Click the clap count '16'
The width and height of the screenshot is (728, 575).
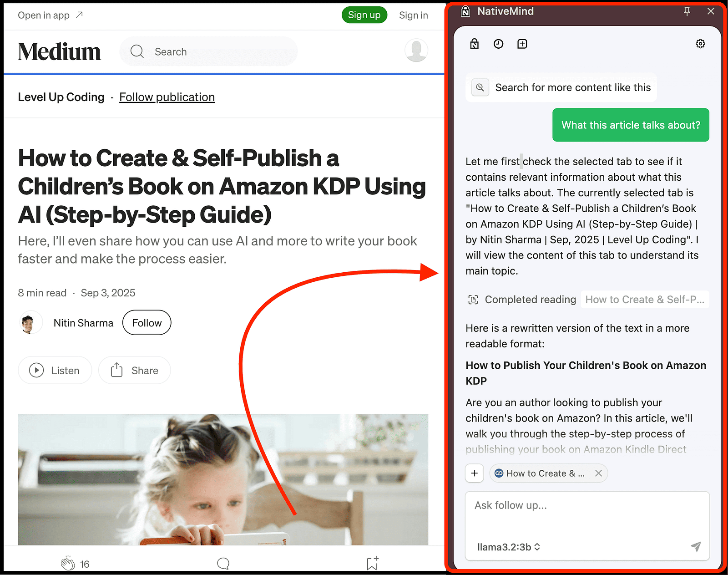[x=85, y=564]
